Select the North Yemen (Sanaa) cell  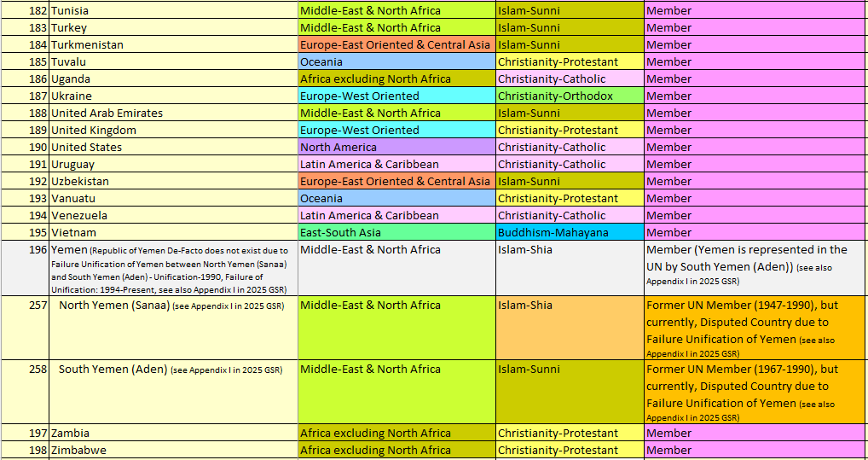(174, 328)
